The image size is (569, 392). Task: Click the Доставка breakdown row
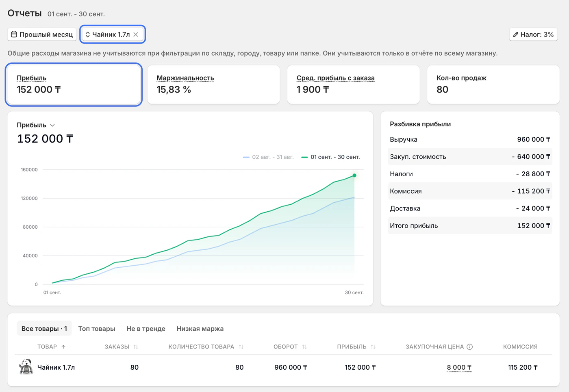[x=470, y=208]
